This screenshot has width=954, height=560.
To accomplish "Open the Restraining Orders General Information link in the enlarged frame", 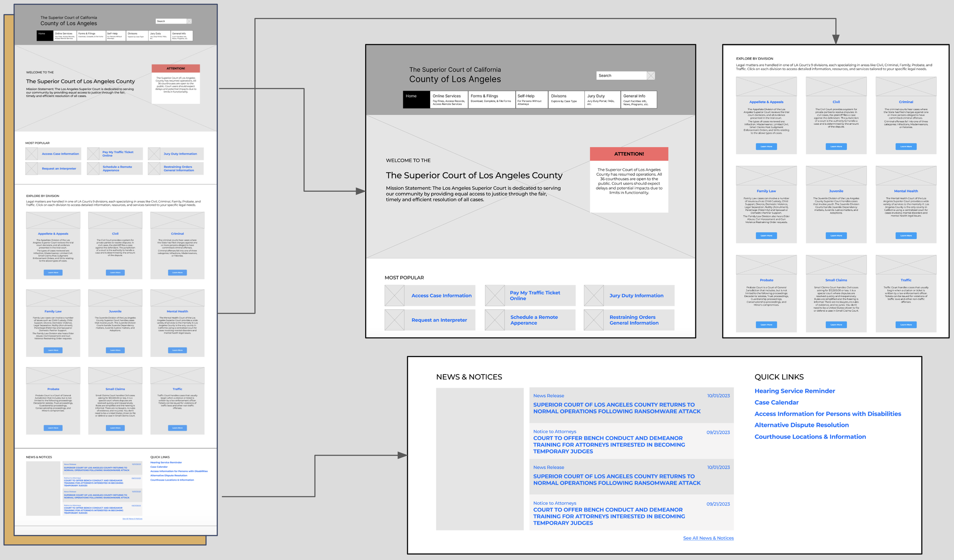I will pos(634,320).
